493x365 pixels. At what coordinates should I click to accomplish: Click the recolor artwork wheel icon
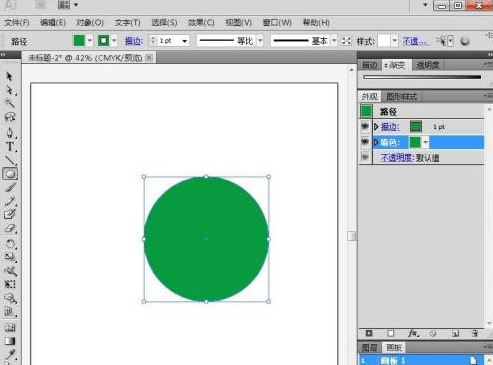465,41
